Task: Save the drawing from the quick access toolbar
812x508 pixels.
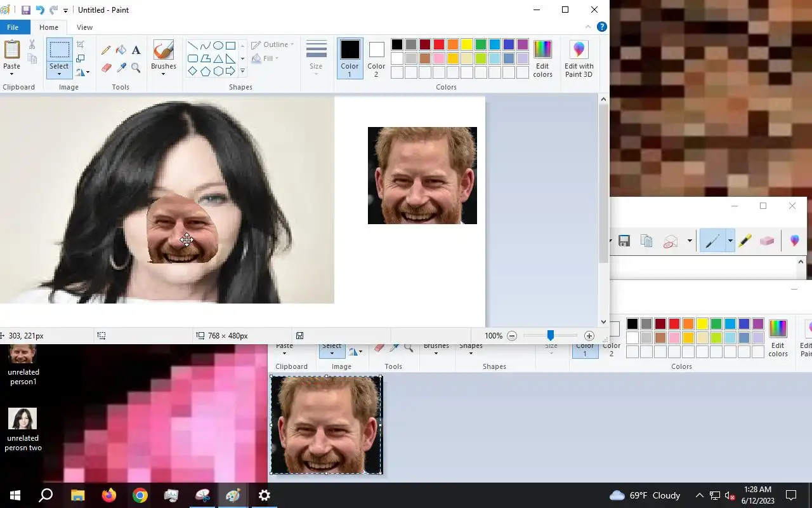Action: (x=26, y=10)
